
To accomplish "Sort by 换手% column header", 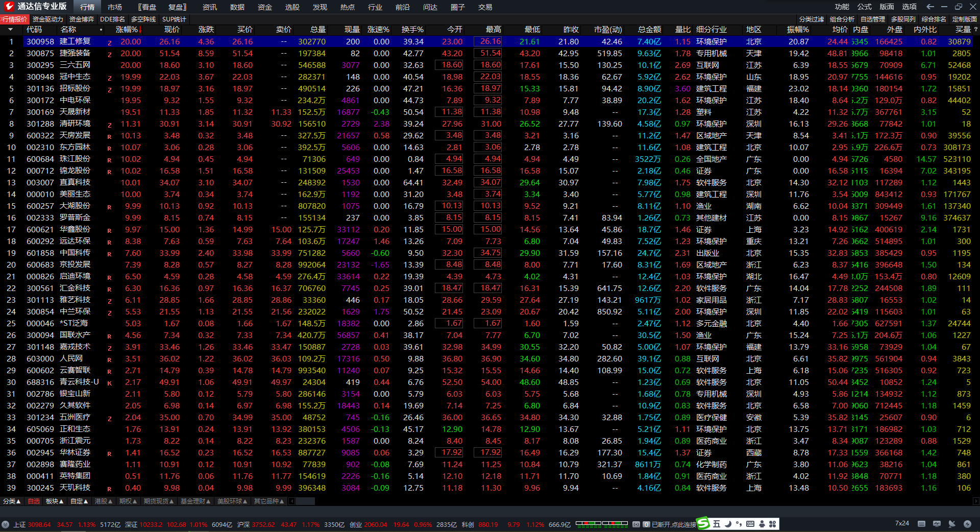I will click(412, 30).
